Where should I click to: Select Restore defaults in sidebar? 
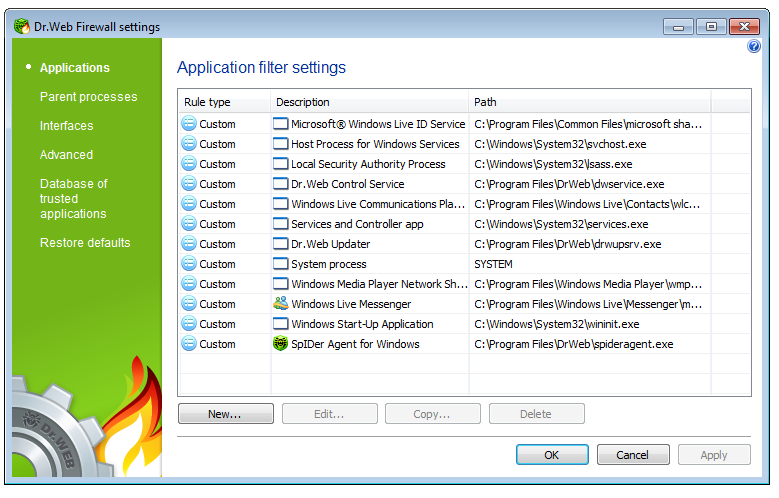85,243
